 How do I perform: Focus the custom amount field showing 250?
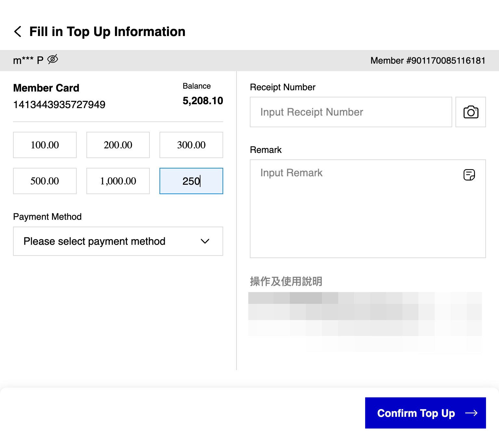coord(191,181)
